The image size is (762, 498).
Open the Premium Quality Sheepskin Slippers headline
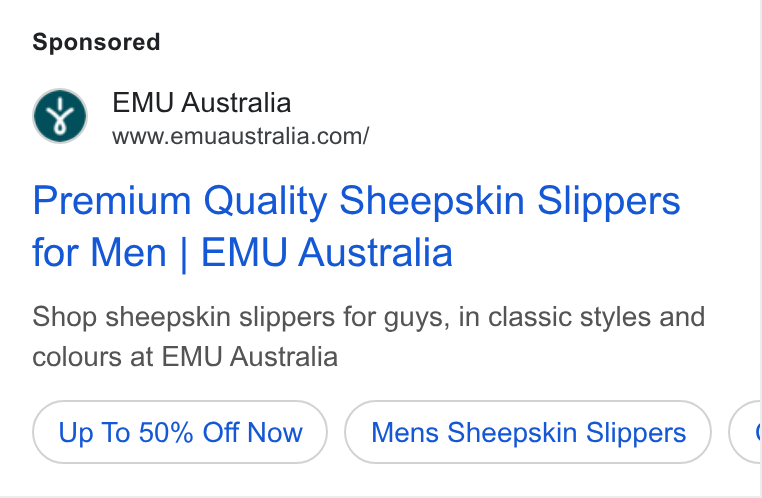[356, 201]
